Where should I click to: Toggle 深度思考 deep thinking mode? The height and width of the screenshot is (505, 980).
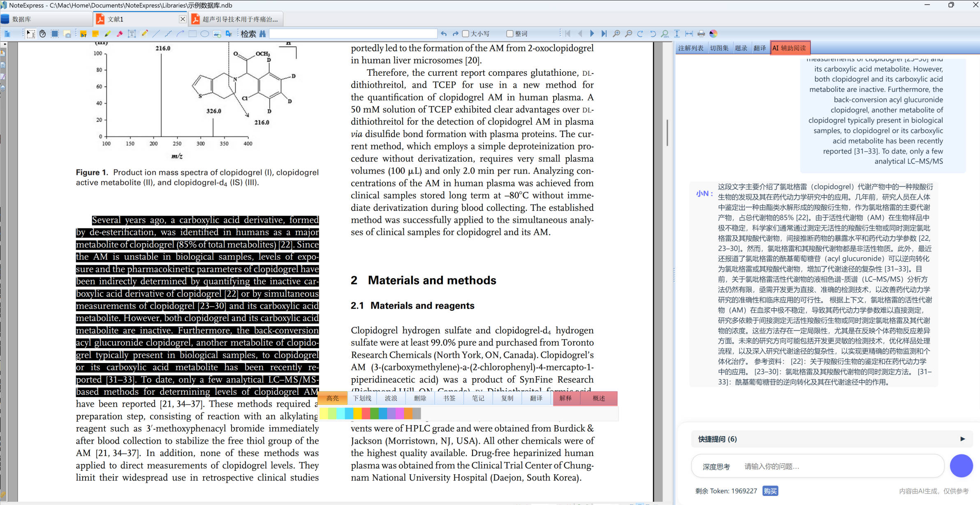[x=716, y=467]
